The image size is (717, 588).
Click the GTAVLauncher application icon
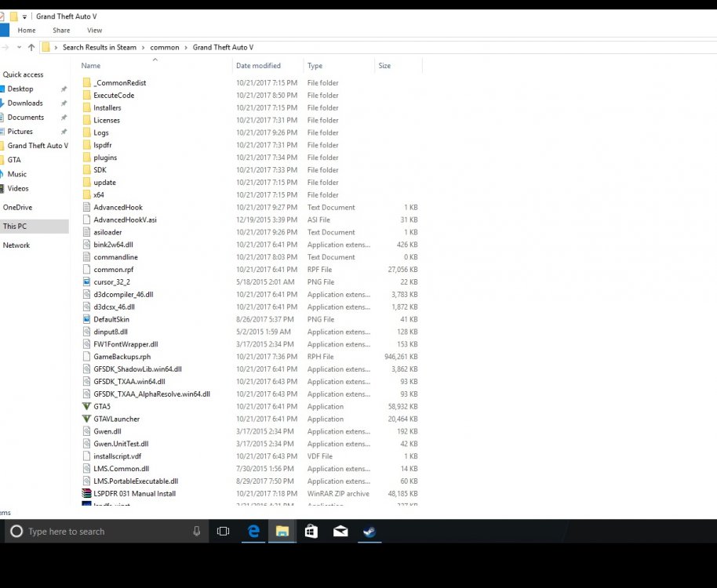point(86,419)
